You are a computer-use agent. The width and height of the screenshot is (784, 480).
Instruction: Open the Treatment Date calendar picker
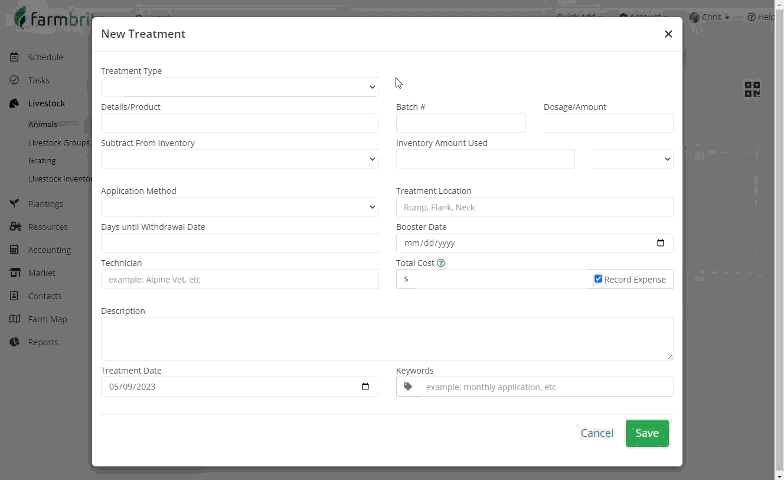(365, 387)
